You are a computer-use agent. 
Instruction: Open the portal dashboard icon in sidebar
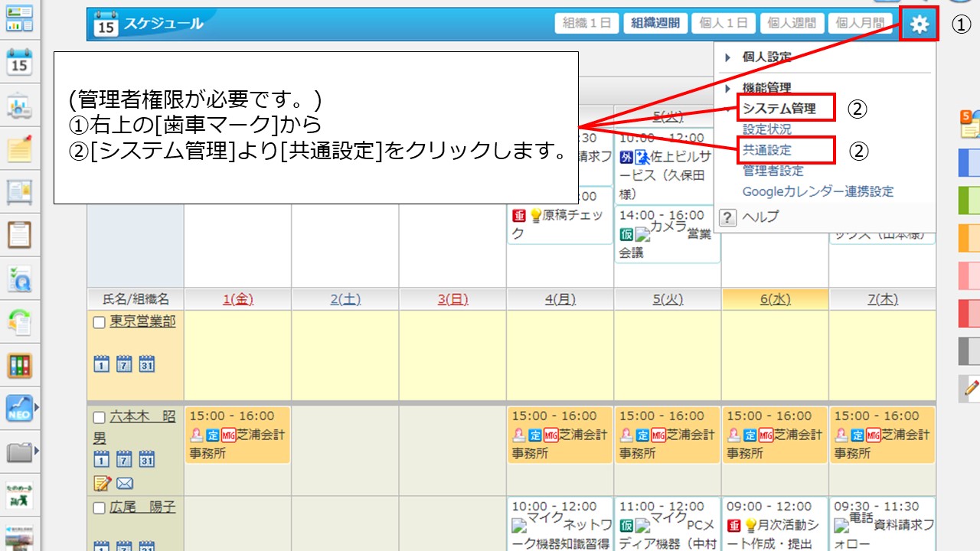point(19,17)
